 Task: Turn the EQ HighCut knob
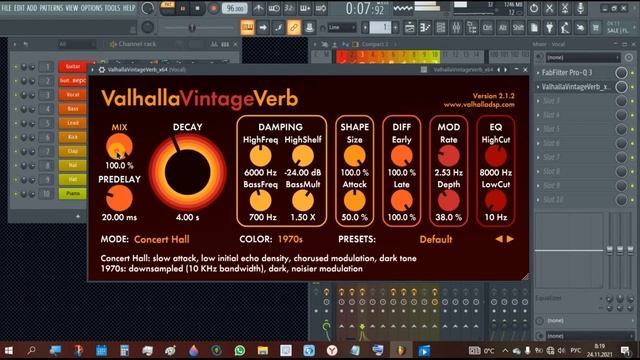click(x=496, y=156)
